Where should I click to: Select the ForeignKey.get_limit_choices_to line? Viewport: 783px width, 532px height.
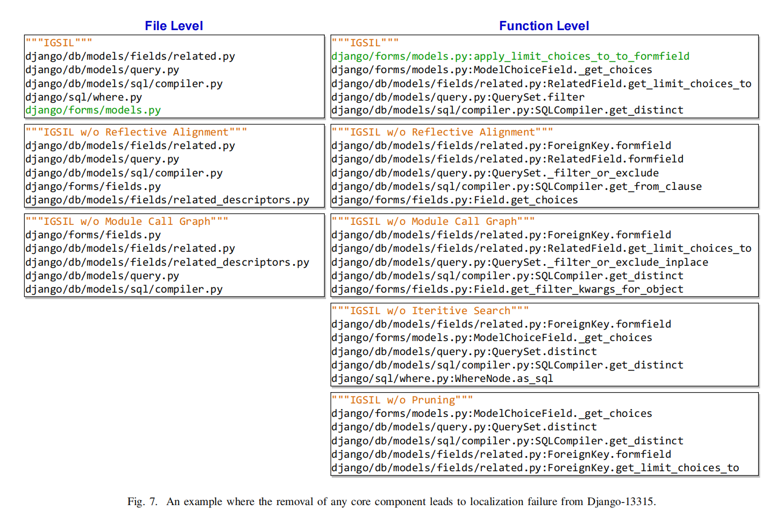tap(536, 468)
